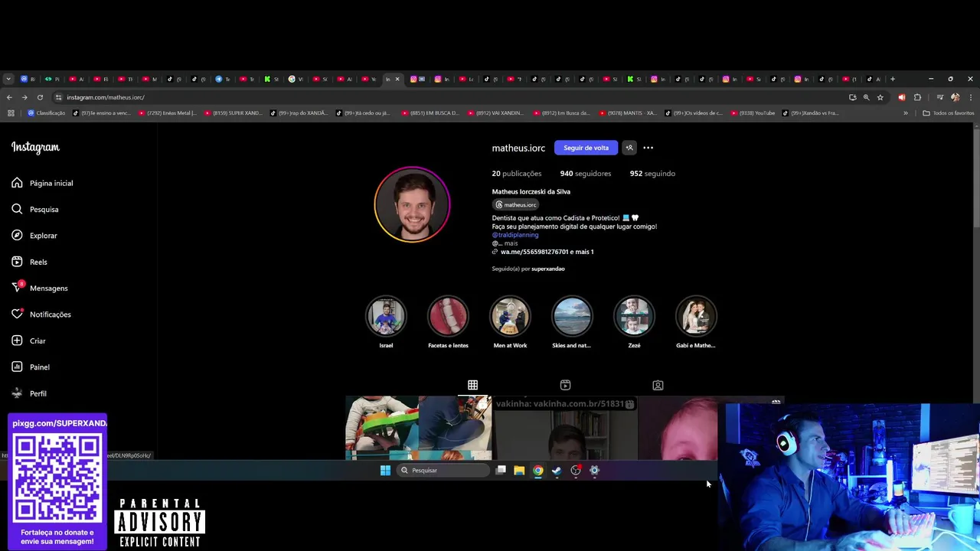Close the active Instagram tab
This screenshot has width=980, height=551.
click(397, 79)
